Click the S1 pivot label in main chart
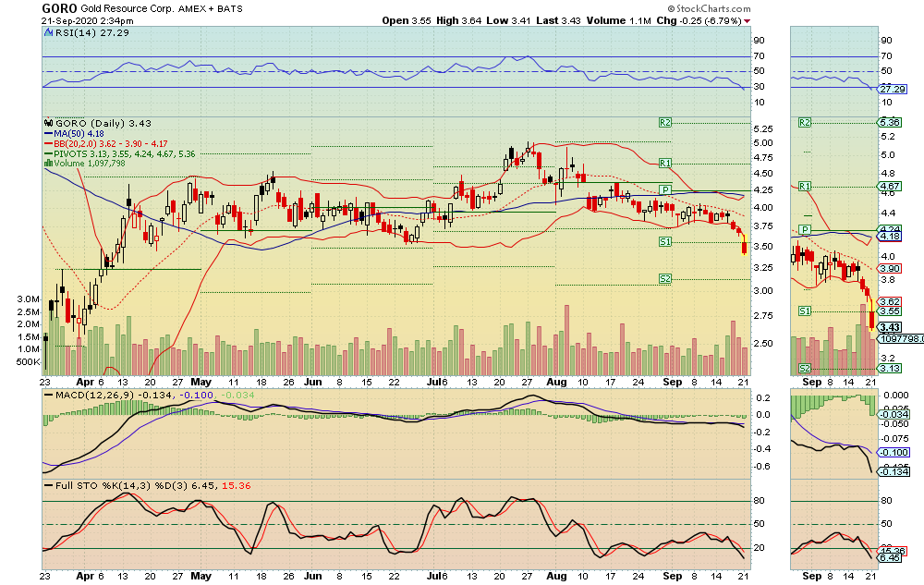The image size is (924, 585). (x=665, y=241)
